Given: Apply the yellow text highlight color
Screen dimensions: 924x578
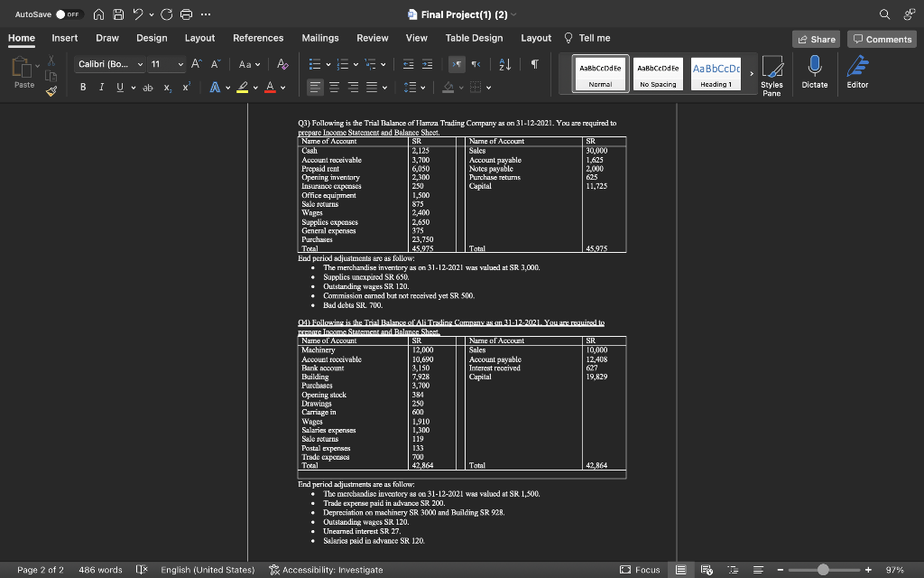Looking at the screenshot, I should coord(242,88).
